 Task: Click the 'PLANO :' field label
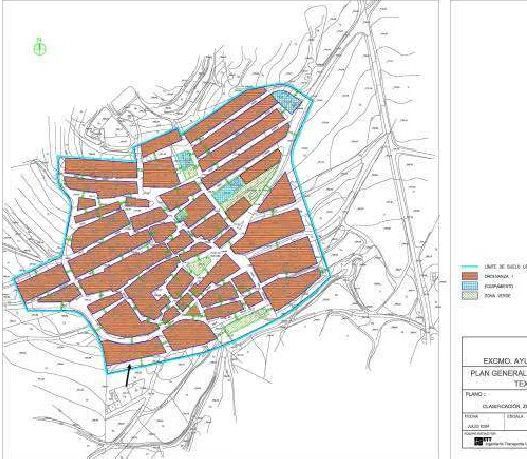(474, 394)
